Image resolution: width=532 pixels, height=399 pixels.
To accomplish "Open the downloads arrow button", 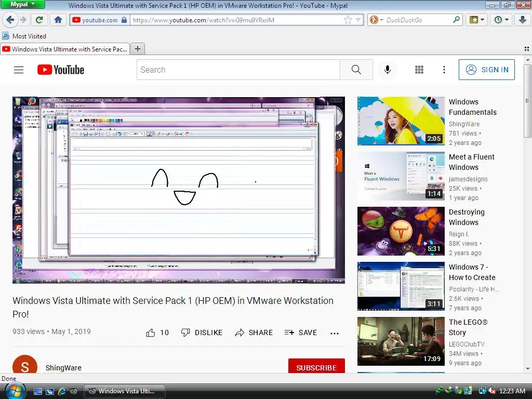I will (x=523, y=20).
